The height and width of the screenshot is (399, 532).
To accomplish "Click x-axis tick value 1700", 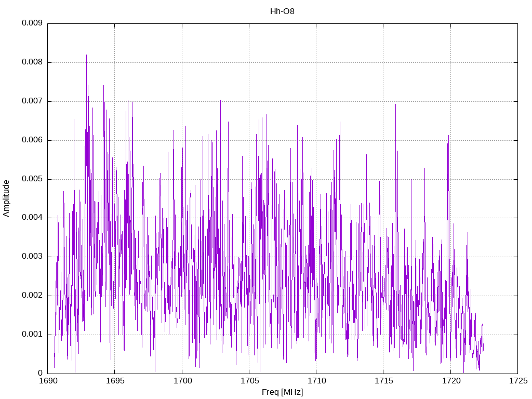I will (182, 381).
